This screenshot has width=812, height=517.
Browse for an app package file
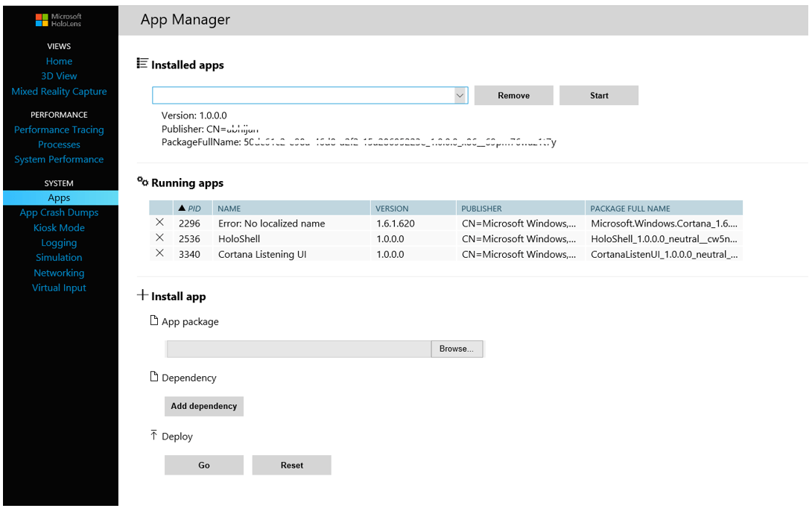click(x=457, y=348)
